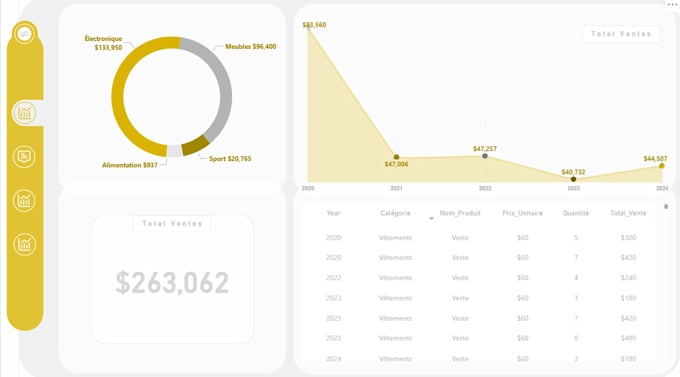Screen dimensions: 680x377
Task: Click the Sport $20,765 label
Action: pyautogui.click(x=230, y=159)
